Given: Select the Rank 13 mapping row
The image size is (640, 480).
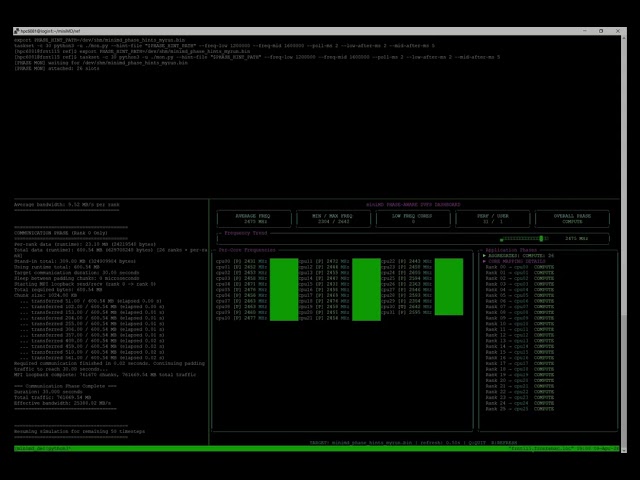Looking at the screenshot, I should (519, 340).
